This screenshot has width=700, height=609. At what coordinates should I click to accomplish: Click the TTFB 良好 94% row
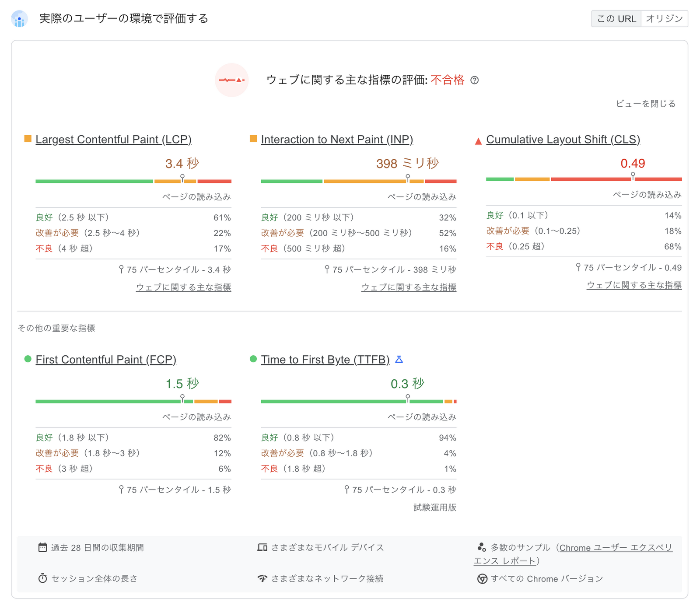(359, 437)
